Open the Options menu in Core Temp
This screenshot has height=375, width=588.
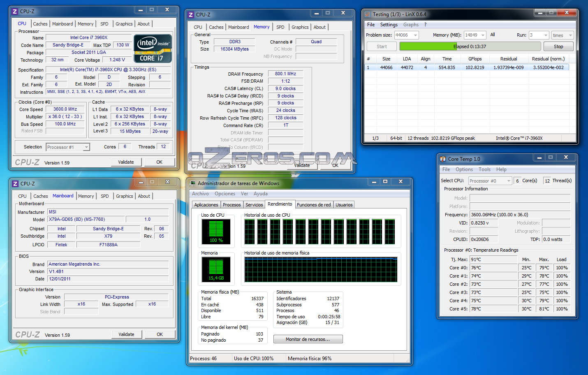click(x=464, y=169)
